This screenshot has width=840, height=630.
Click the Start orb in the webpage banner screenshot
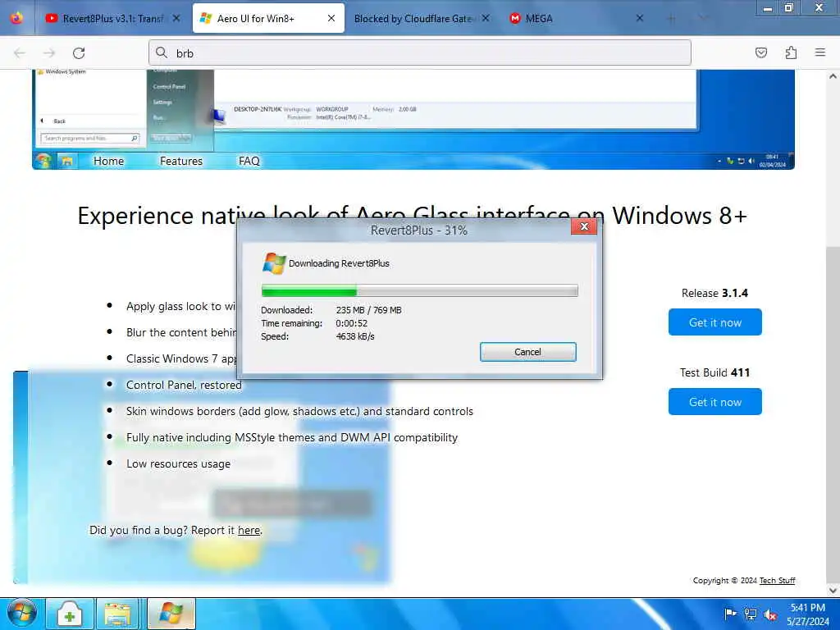tap(43, 161)
